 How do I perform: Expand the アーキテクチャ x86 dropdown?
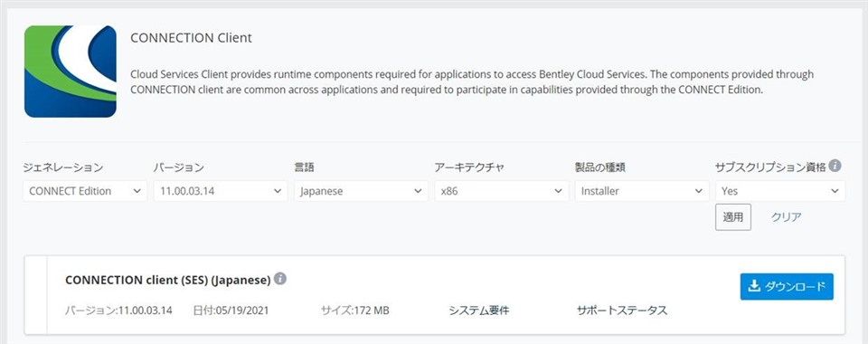click(502, 191)
